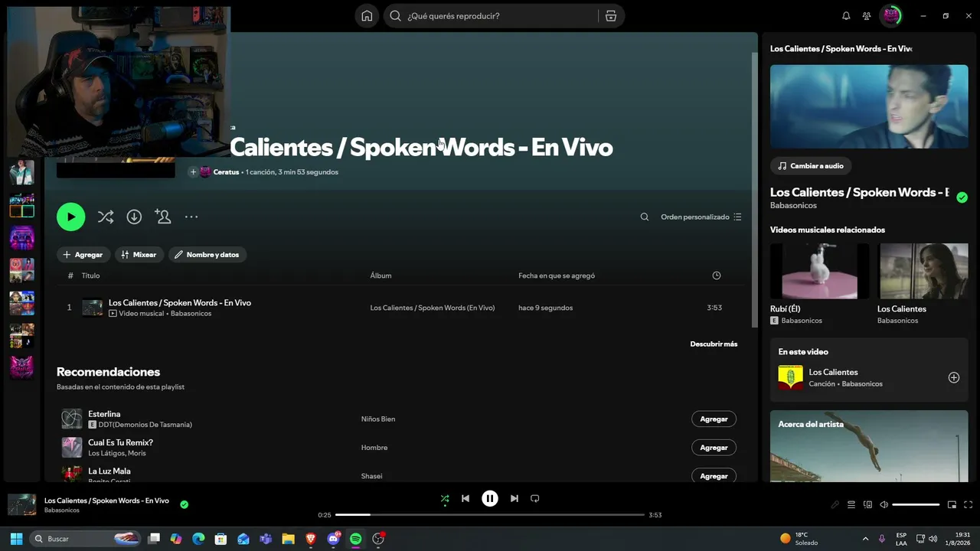Skip to the next track
This screenshot has height=551, width=980.
click(x=514, y=499)
